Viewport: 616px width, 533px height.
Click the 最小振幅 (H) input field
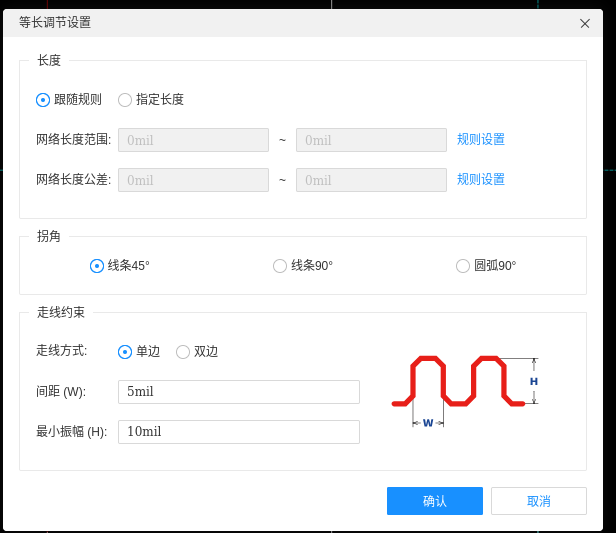(238, 432)
